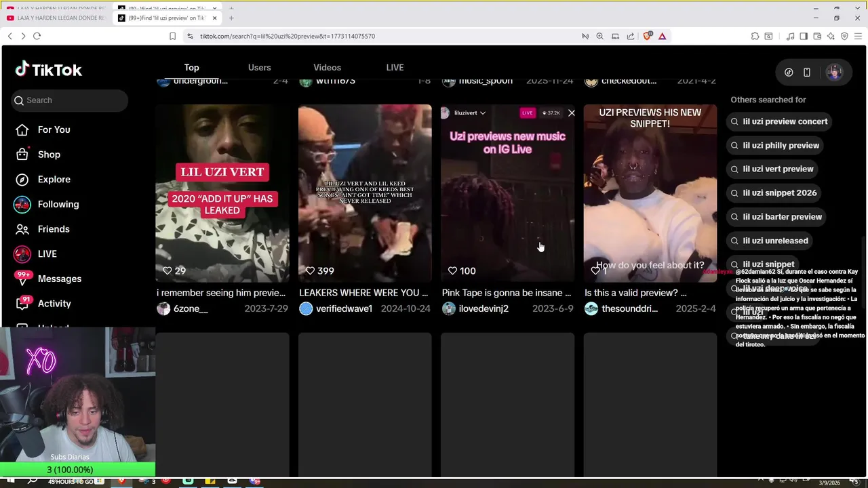Viewport: 868px width, 488px height.
Task: Open site settings icon in address bar
Action: tap(191, 36)
